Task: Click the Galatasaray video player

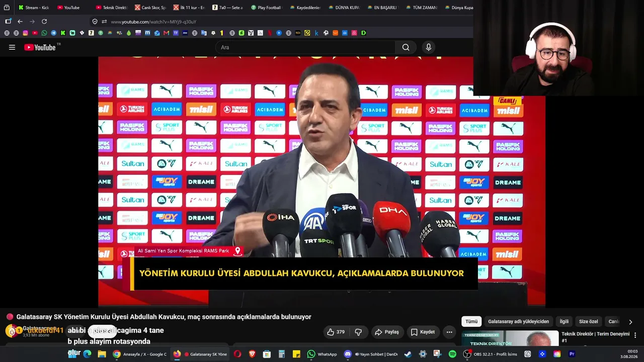Action: pos(322,181)
